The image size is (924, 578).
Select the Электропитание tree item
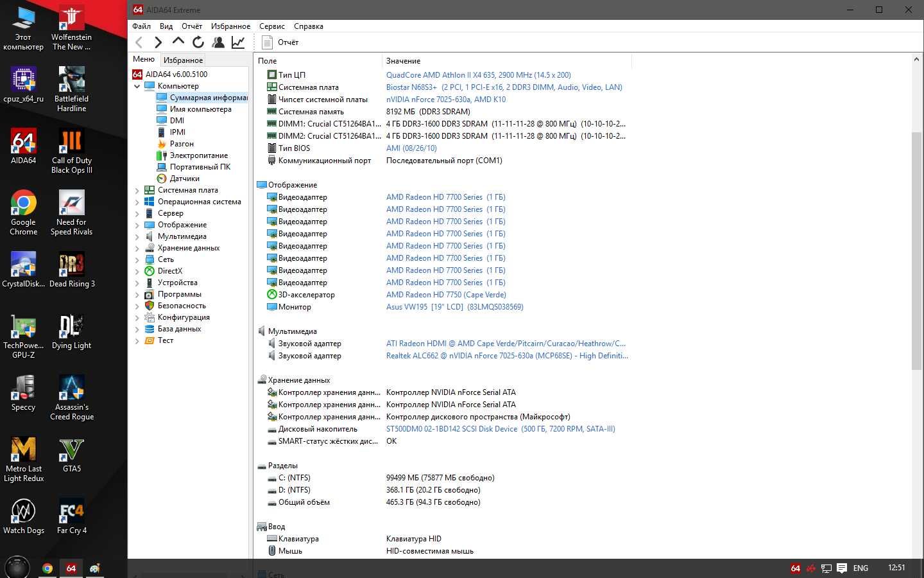(193, 155)
